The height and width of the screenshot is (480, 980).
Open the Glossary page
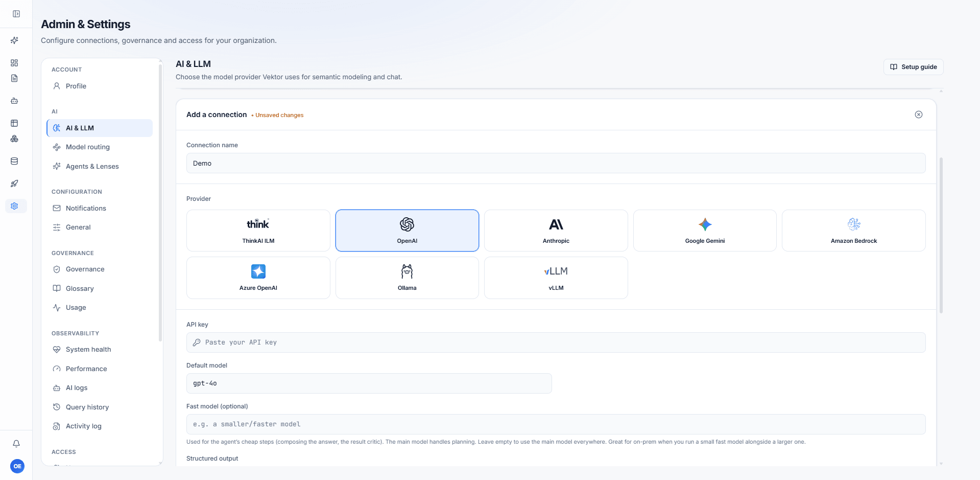[100, 288]
